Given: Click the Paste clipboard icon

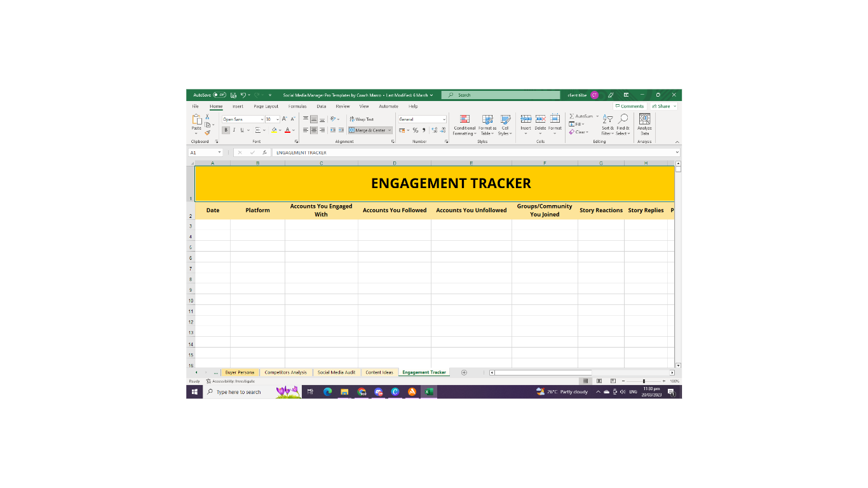Looking at the screenshot, I should click(196, 119).
